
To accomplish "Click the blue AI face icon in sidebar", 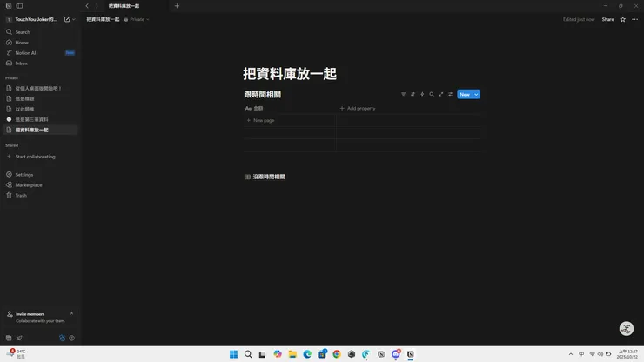I will (x=62, y=338).
